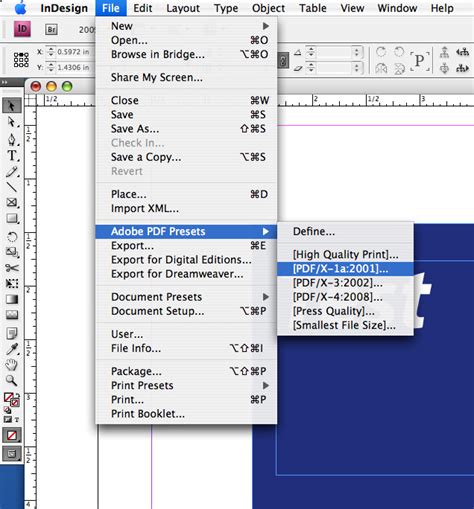Click the InDesign ID application icon
474x509 pixels.
point(22,29)
